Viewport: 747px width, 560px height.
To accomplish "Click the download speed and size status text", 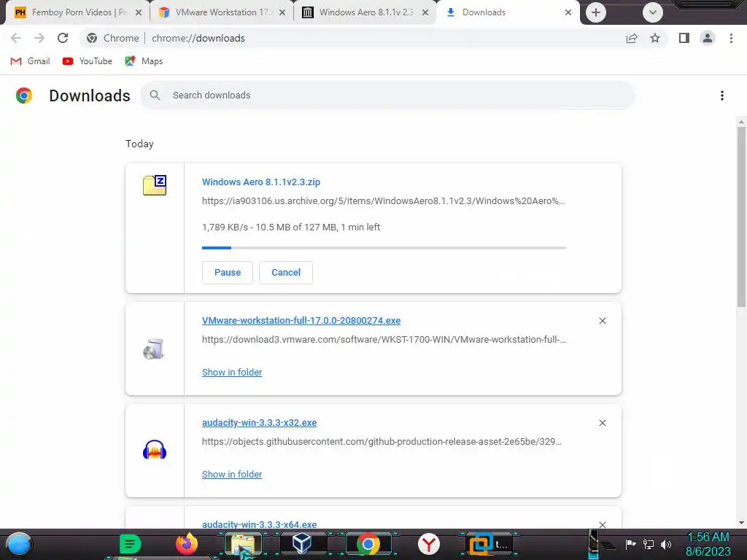I will click(291, 227).
